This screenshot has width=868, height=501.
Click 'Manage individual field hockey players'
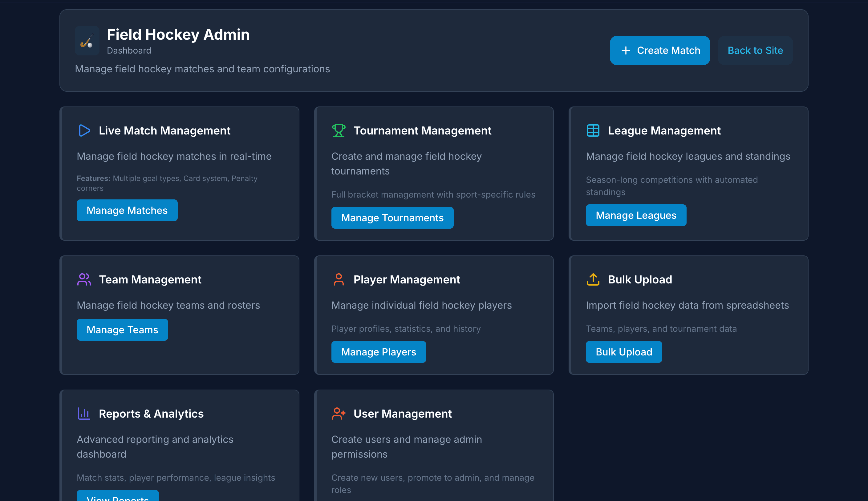[421, 305]
